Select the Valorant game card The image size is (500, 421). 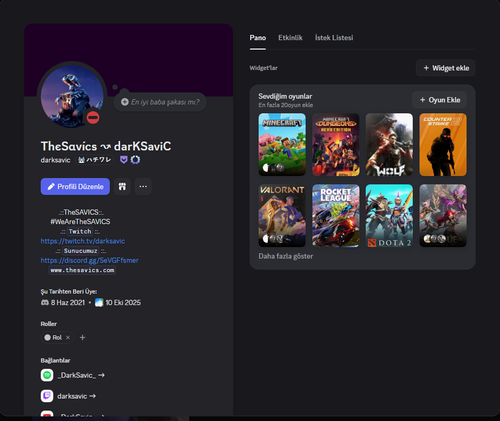[x=282, y=216]
